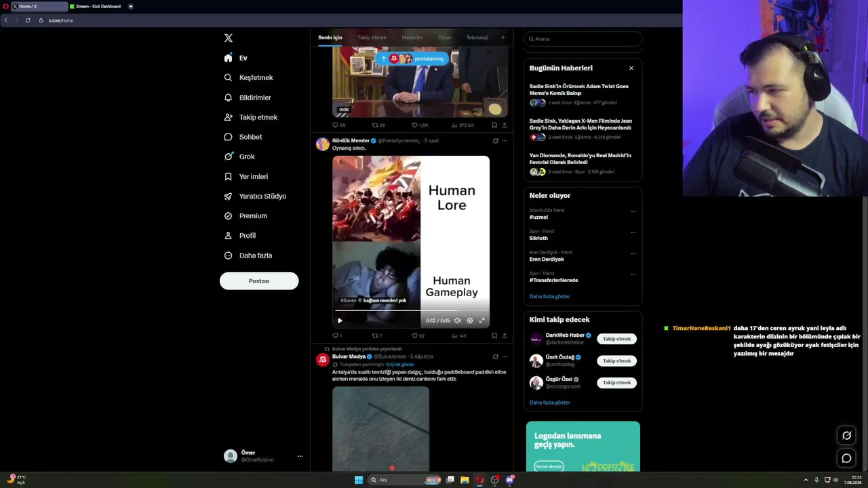Repost the Günlük Memler post

(x=375, y=335)
